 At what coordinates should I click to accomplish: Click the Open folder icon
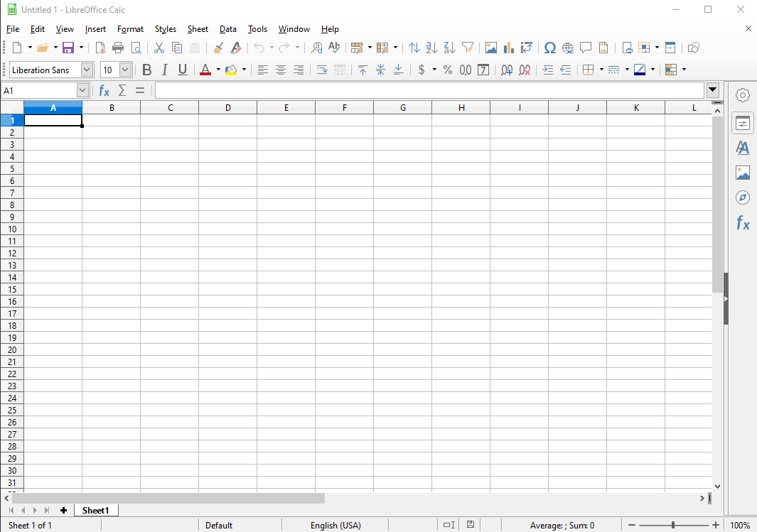point(43,48)
